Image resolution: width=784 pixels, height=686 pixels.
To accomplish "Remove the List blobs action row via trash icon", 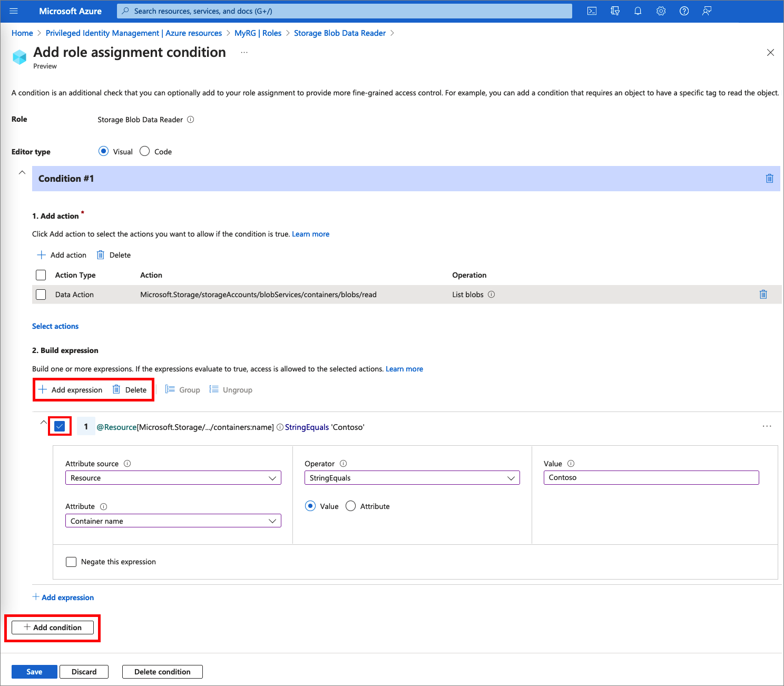I will pos(763,295).
